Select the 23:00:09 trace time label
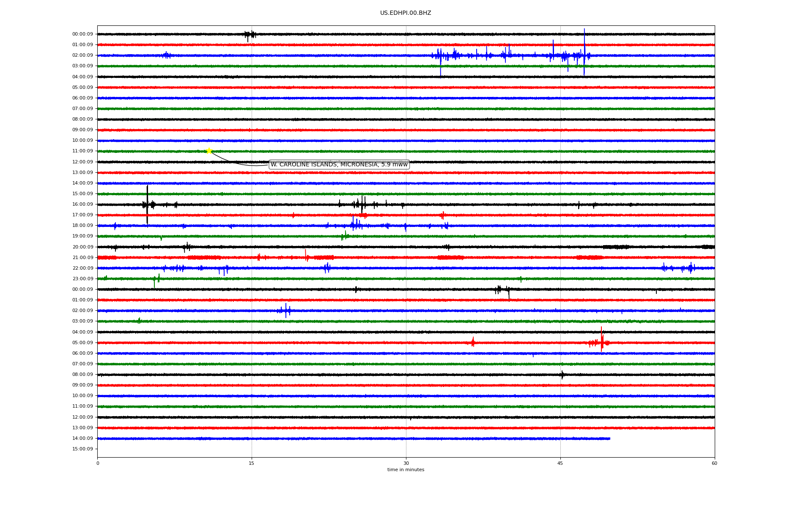Viewport: 812px width, 508px height. click(82, 279)
